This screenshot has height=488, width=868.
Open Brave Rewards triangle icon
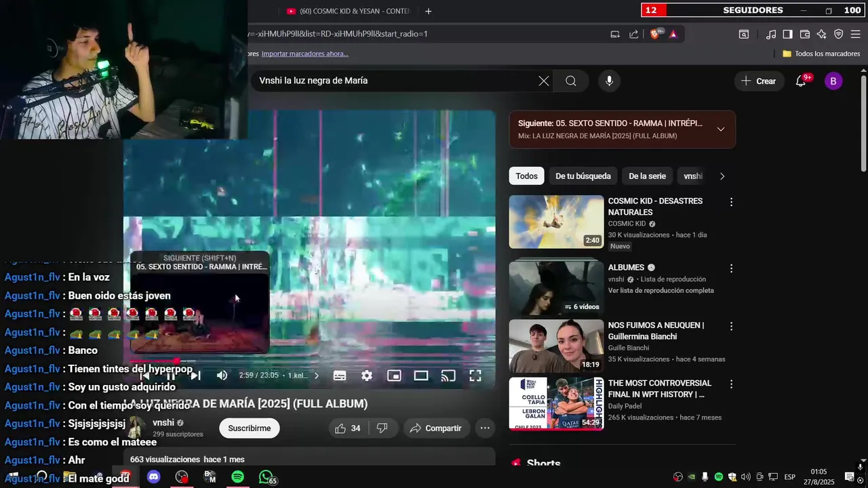[673, 34]
